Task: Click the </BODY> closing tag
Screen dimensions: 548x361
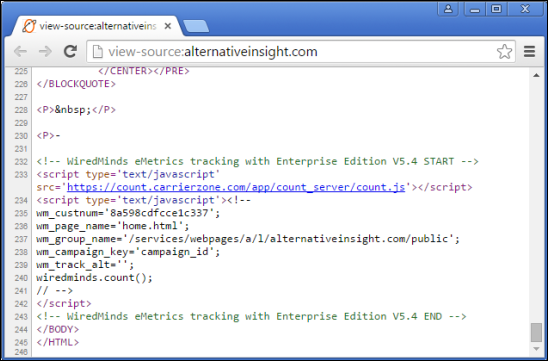Action: (x=58, y=329)
